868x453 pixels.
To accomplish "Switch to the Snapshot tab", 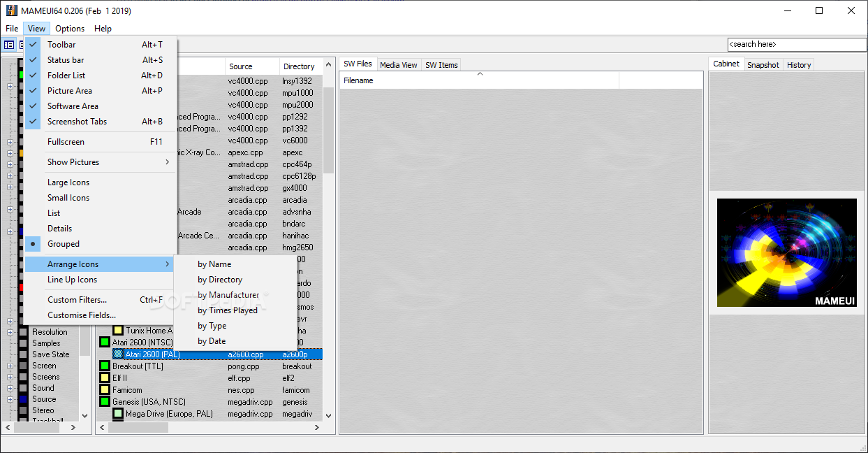I will tap(763, 65).
